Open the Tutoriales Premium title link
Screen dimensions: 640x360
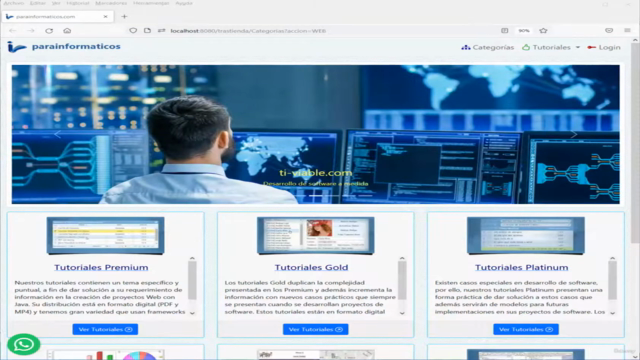(x=101, y=267)
